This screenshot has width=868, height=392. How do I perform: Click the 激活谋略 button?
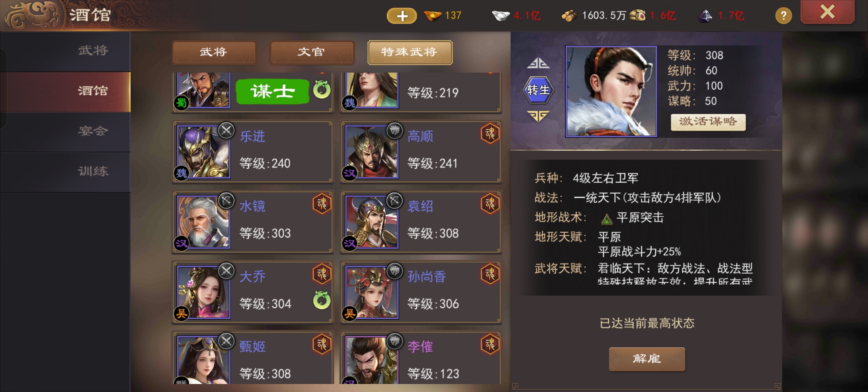point(708,122)
